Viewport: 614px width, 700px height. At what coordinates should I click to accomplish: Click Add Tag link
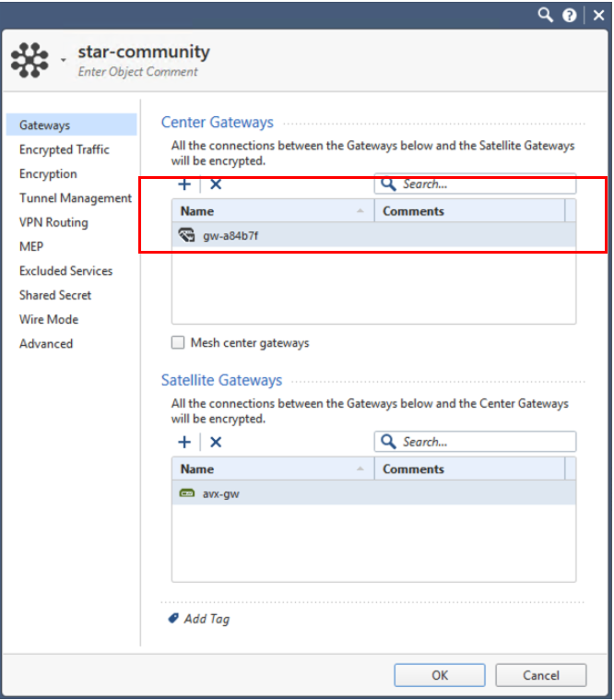[206, 619]
